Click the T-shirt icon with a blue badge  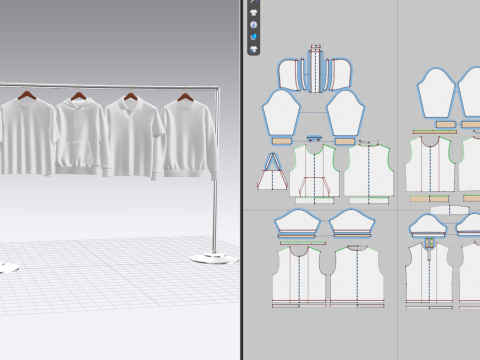point(254,49)
